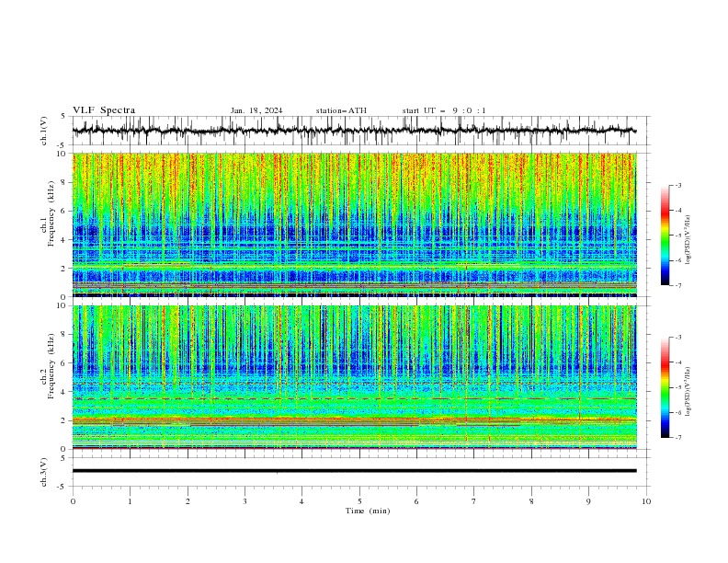The image size is (728, 563).
Task: Click the ch.1 spectrogram panel
Action: click(354, 224)
